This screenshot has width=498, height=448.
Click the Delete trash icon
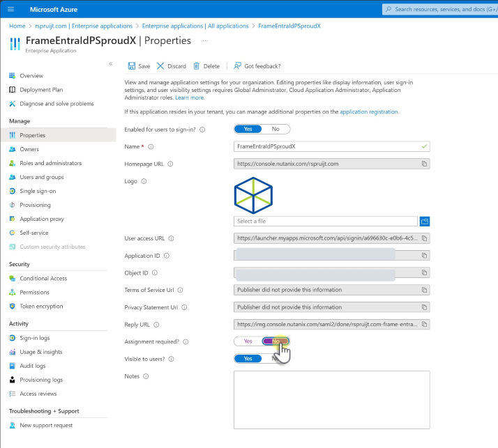pyautogui.click(x=196, y=66)
